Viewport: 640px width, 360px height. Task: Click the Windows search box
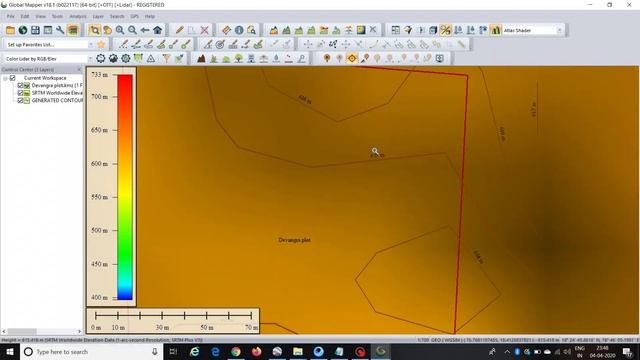[x=91, y=351]
